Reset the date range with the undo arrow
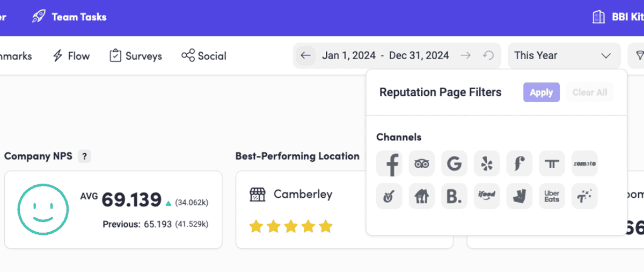 point(488,55)
